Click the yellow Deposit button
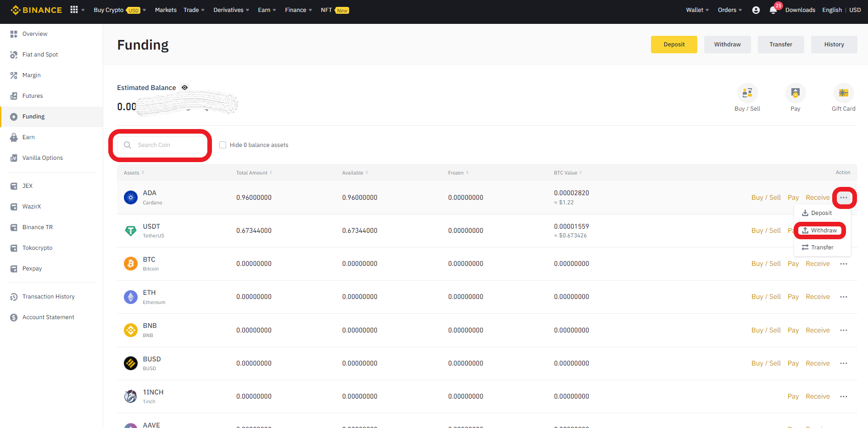 point(674,45)
